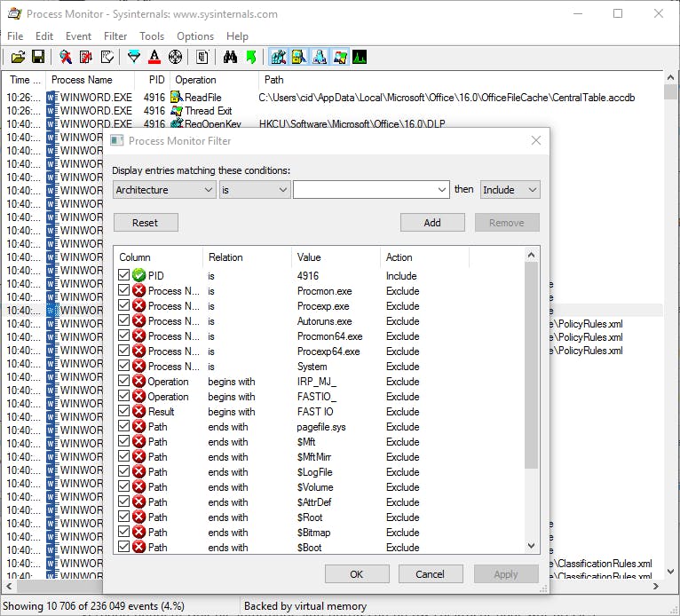
Task: Uncheck the $LogFile path filter
Action: tap(123, 471)
